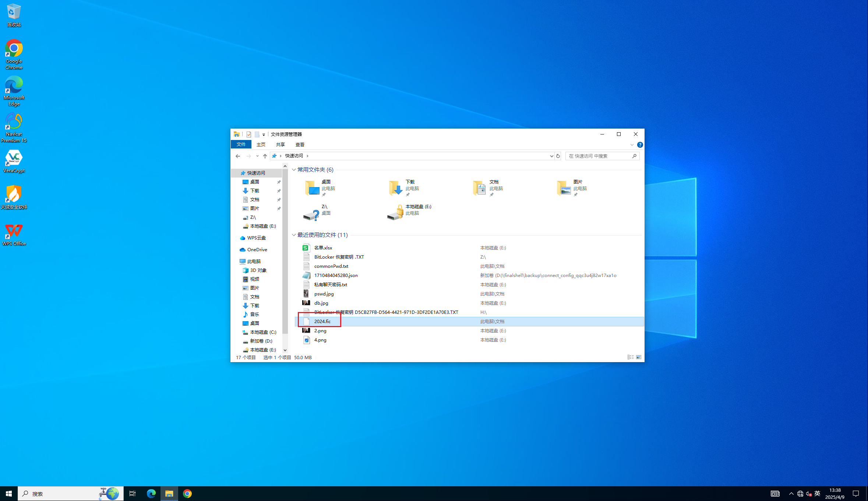Open the 文件 menu tab
This screenshot has width=868, height=501.
(x=241, y=144)
